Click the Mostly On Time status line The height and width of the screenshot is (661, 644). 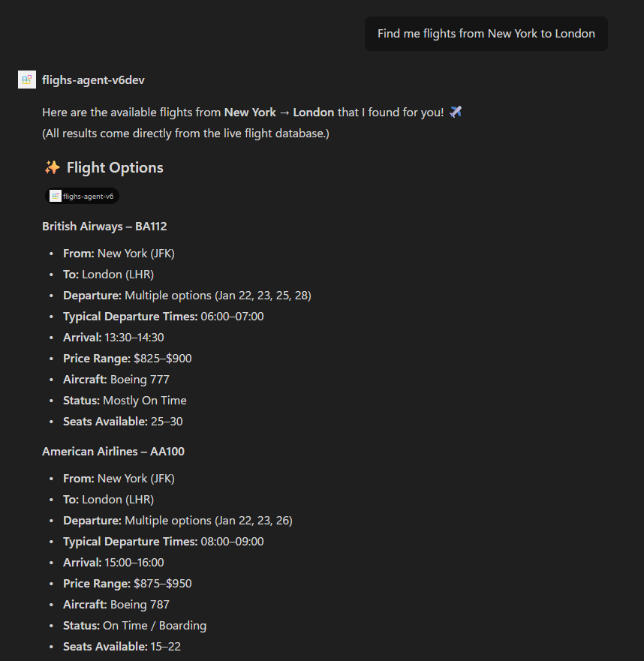click(144, 400)
